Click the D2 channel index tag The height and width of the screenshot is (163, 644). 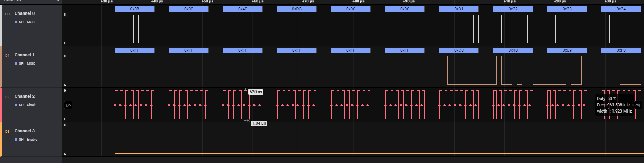click(7, 97)
